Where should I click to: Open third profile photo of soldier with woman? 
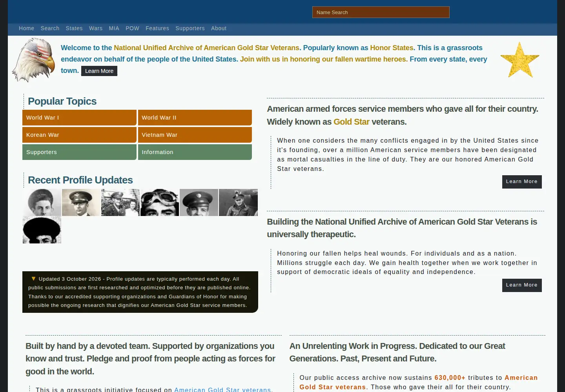(120, 202)
